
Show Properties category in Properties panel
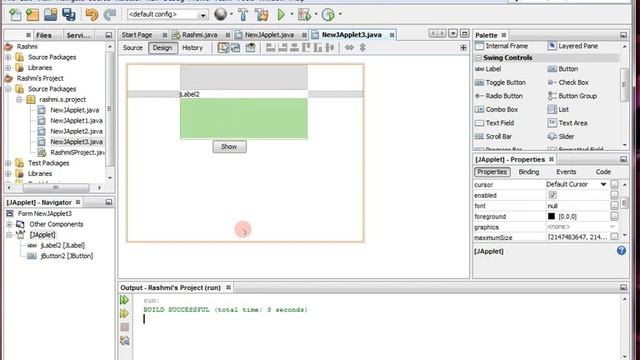(x=492, y=172)
